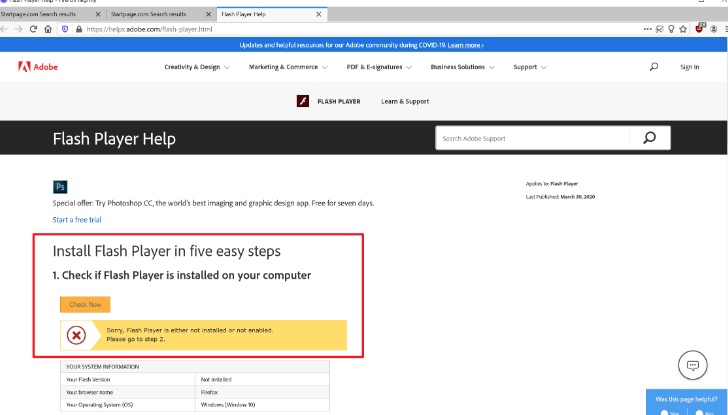Close the second Startpage search results tab

208,14
